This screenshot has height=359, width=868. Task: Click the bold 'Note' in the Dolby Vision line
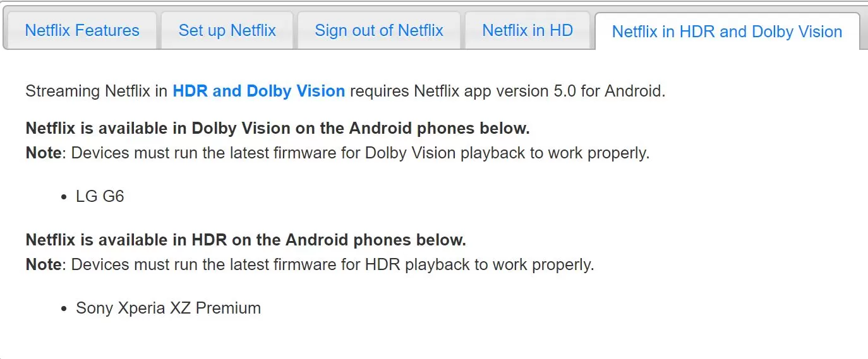click(x=44, y=153)
